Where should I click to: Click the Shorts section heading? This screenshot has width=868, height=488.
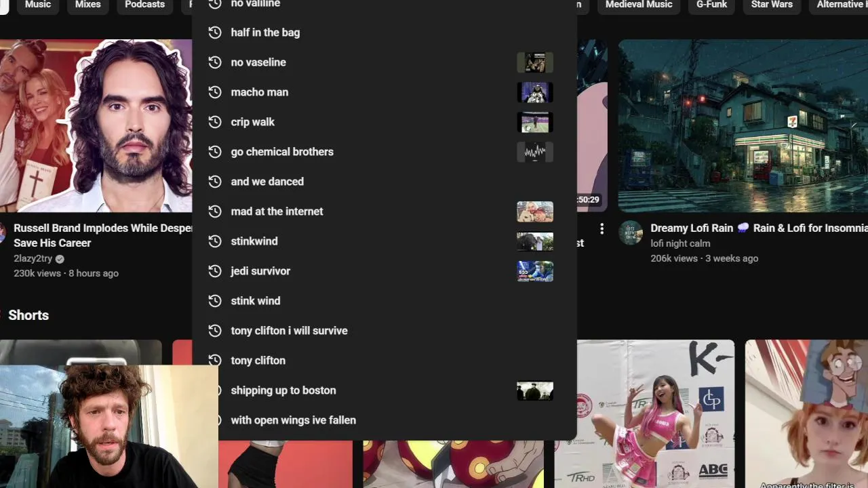28,315
